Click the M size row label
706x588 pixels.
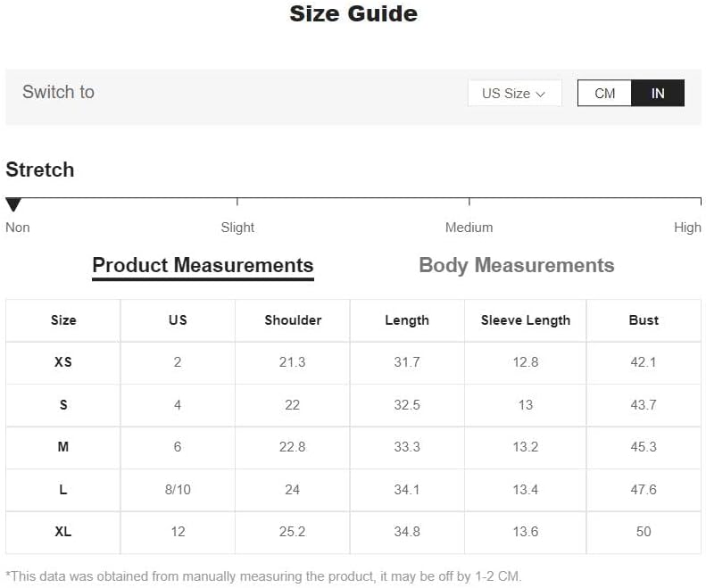[63, 447]
